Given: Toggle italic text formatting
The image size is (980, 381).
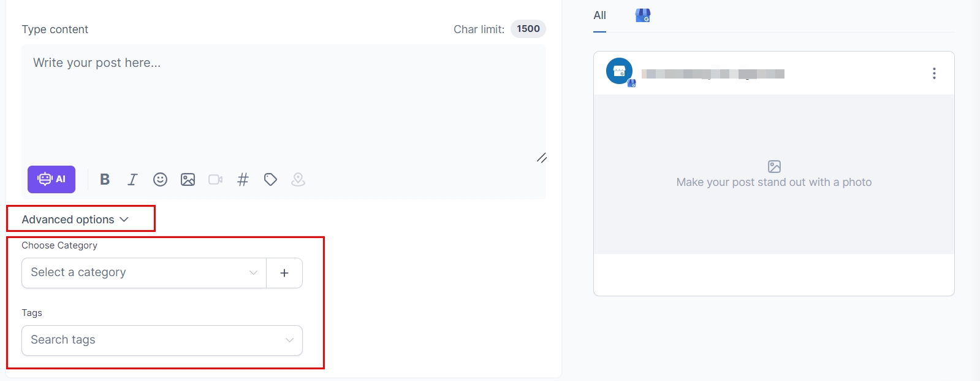Looking at the screenshot, I should [x=132, y=179].
